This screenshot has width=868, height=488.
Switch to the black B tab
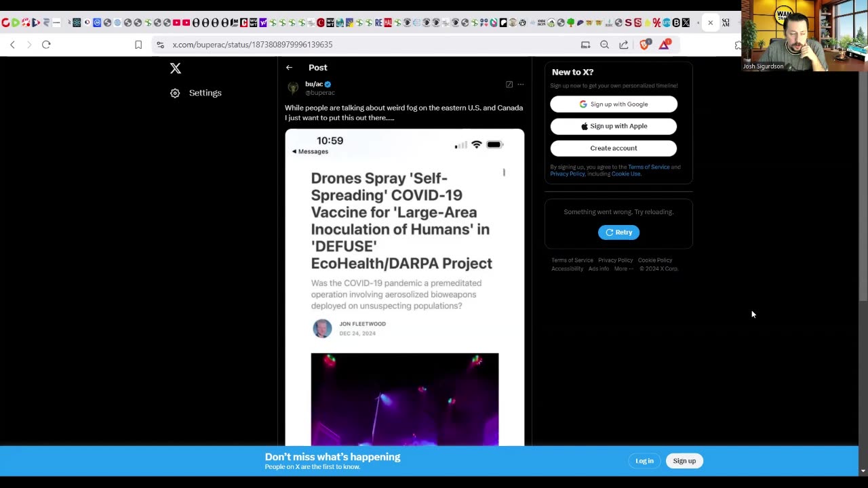[676, 23]
